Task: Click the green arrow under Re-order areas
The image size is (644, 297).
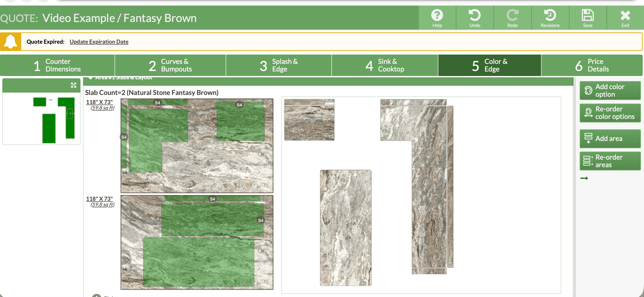Action: pyautogui.click(x=584, y=178)
